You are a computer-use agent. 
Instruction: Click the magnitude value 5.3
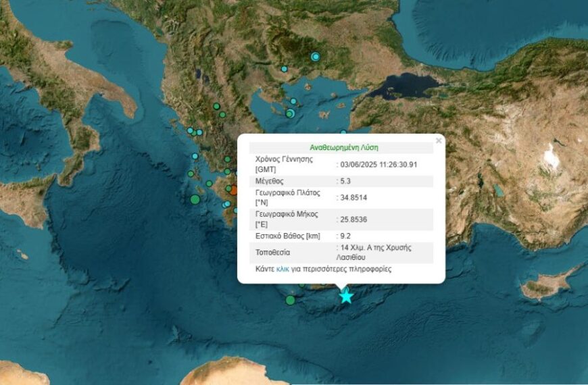tap(345, 181)
